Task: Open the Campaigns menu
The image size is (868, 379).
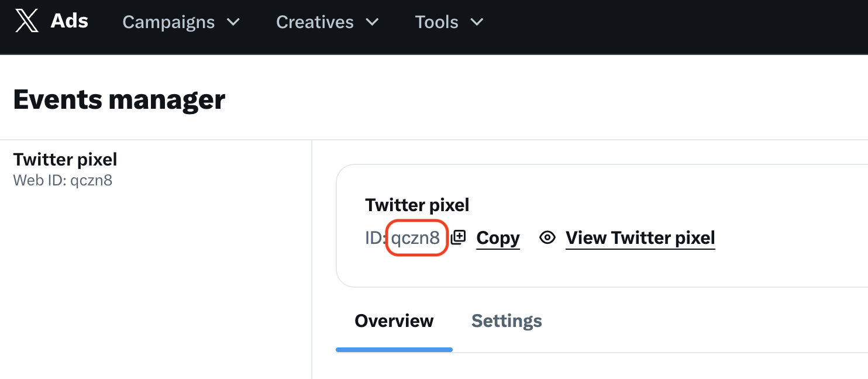Action: point(168,22)
